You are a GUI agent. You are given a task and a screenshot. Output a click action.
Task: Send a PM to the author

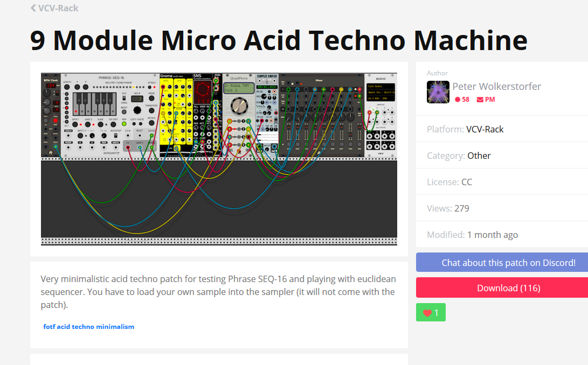click(x=486, y=100)
